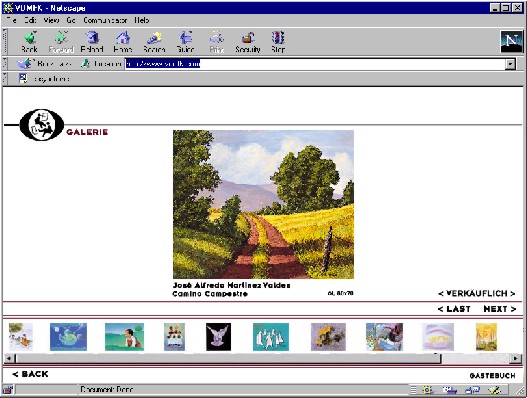
Task: Open Discussions icon in component bar
Action: coord(472,390)
